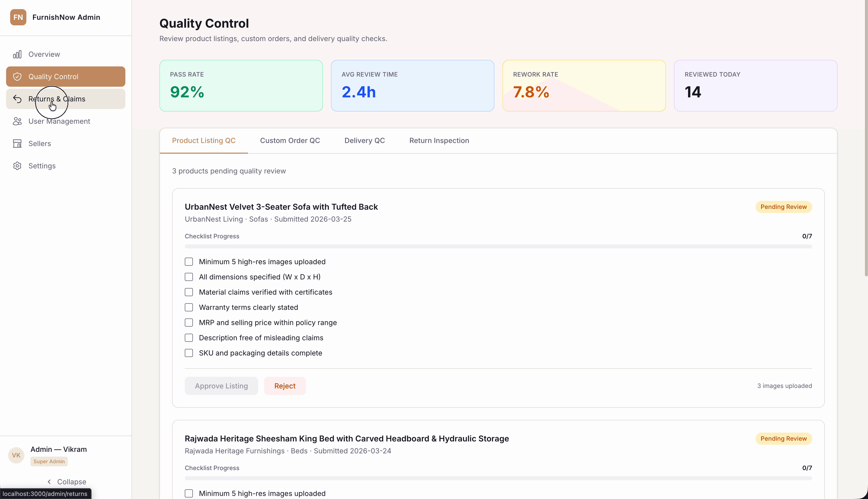Check Minimum 5 high-res images uploaded
The height and width of the screenshot is (499, 868).
click(189, 261)
